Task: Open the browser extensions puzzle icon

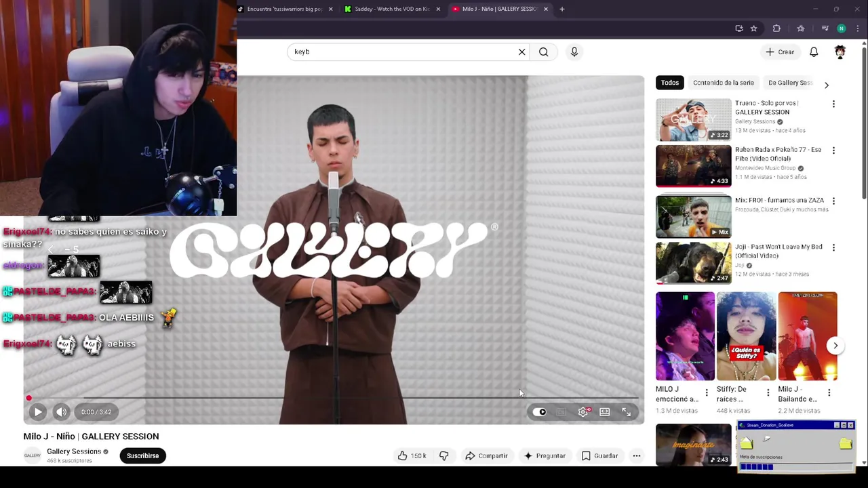Action: (x=776, y=28)
